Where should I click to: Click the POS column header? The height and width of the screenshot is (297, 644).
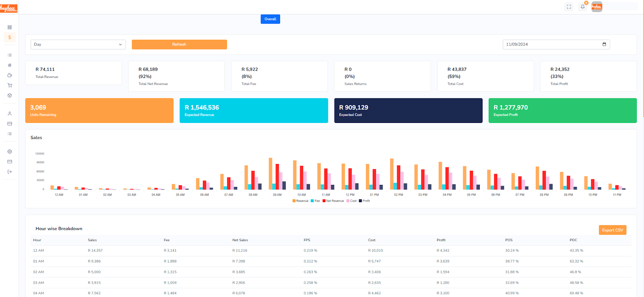509,240
